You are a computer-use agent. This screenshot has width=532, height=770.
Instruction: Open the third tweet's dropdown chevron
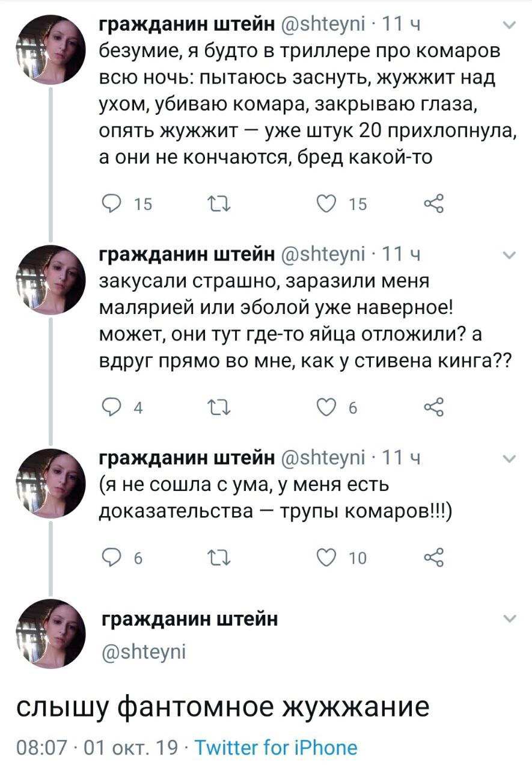(509, 460)
